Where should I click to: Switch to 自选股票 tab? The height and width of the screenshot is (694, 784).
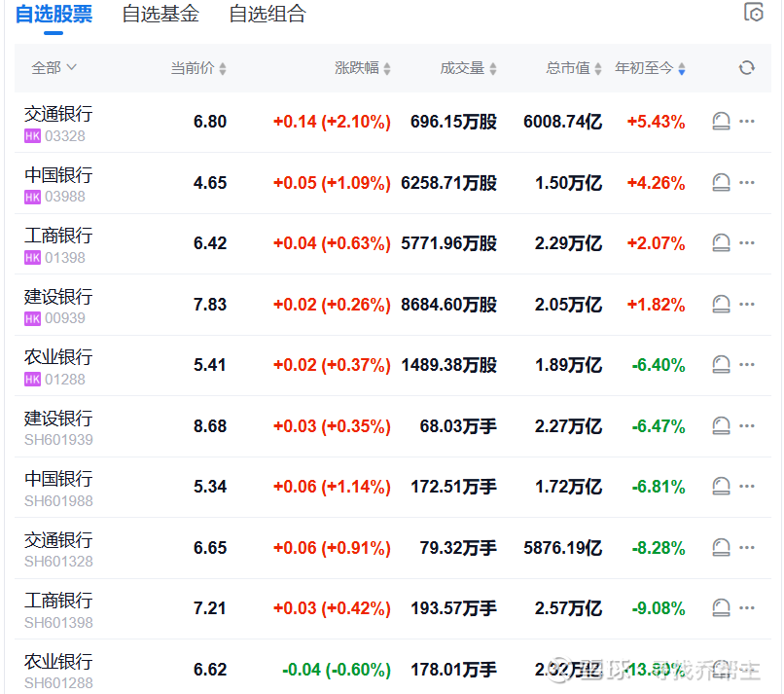(53, 14)
